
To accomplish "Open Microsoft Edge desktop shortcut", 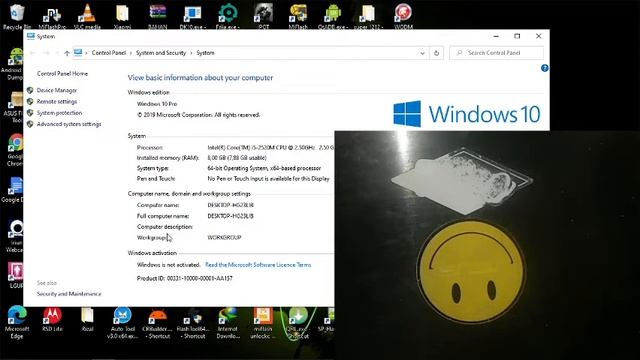I will pyautogui.click(x=17, y=322).
